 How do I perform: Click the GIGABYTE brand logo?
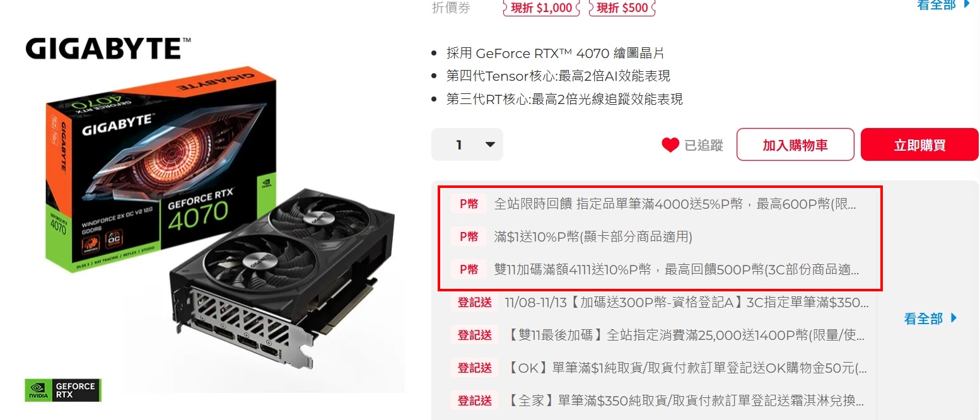pyautogui.click(x=108, y=49)
